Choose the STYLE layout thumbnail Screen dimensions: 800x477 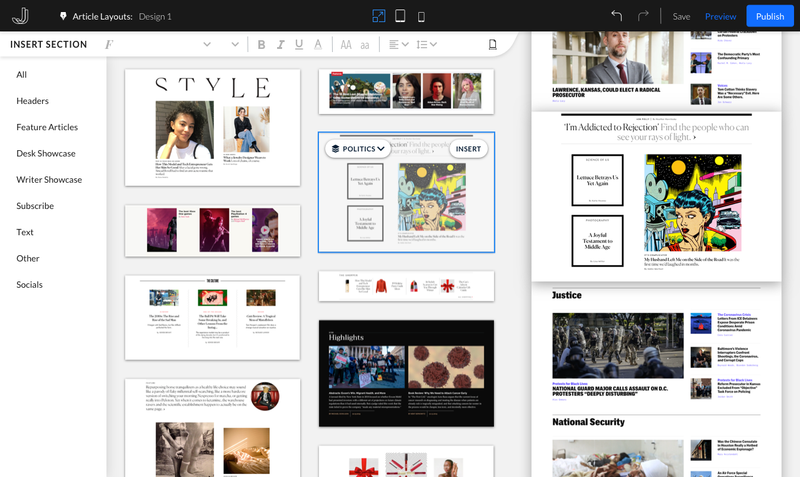(x=212, y=128)
